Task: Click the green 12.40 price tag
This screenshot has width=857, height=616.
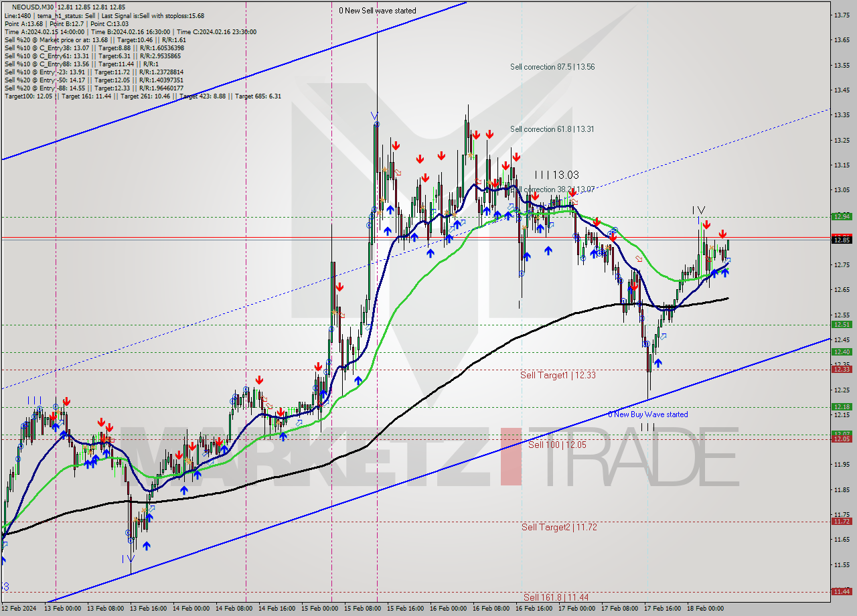Action: (x=842, y=352)
